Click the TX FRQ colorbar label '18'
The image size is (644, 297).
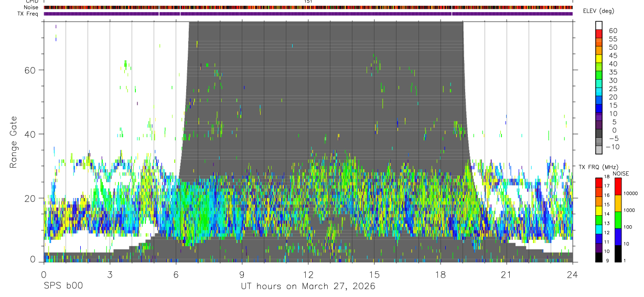tap(606, 177)
